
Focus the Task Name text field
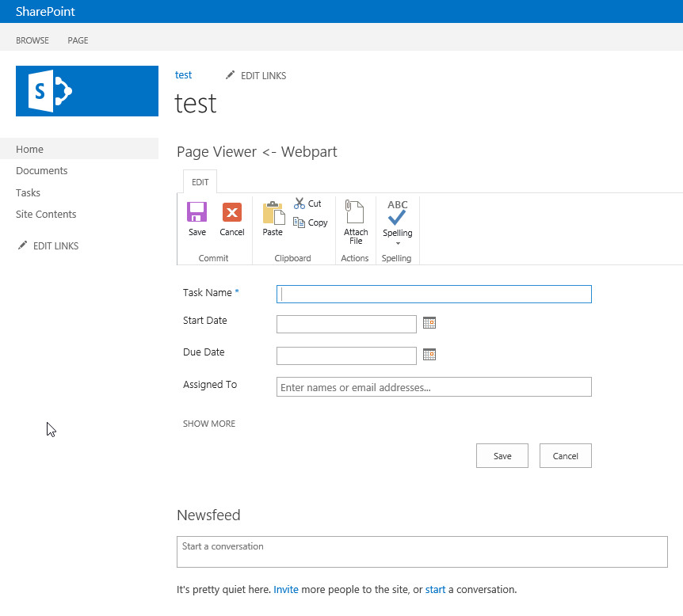(433, 294)
